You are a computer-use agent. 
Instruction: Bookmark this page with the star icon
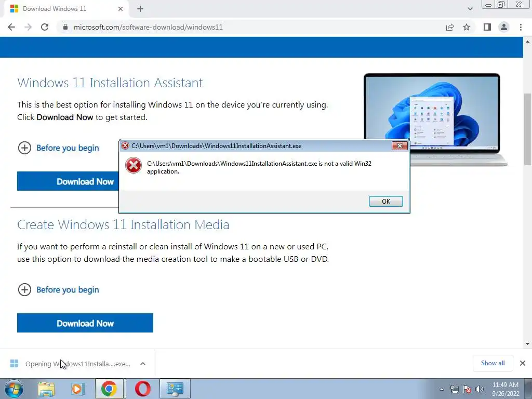tap(467, 27)
